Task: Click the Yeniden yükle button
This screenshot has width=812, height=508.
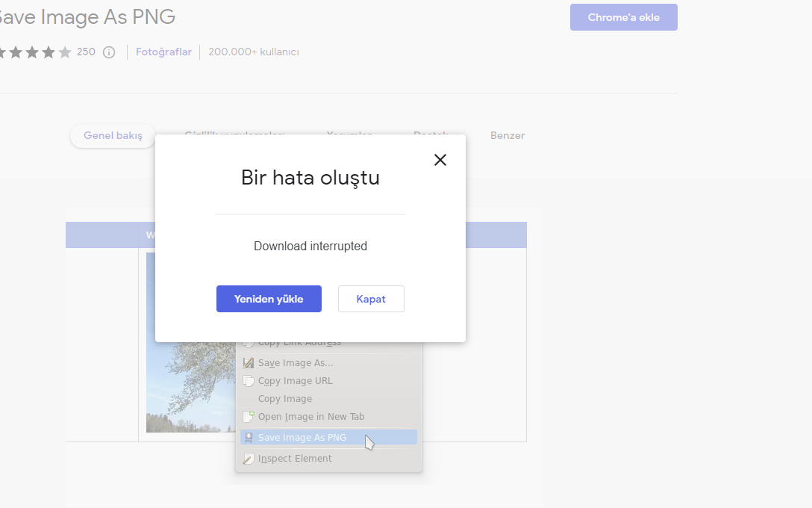Action: click(269, 299)
